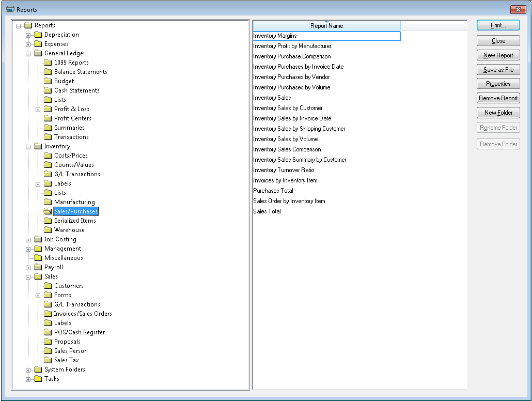The image size is (532, 401).
Task: Click the New Folder button
Action: click(498, 112)
